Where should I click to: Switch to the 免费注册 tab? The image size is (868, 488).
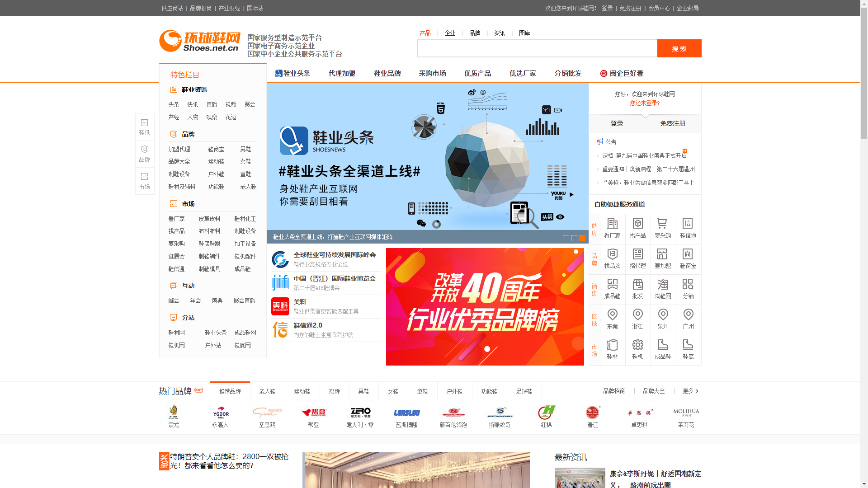(x=672, y=123)
